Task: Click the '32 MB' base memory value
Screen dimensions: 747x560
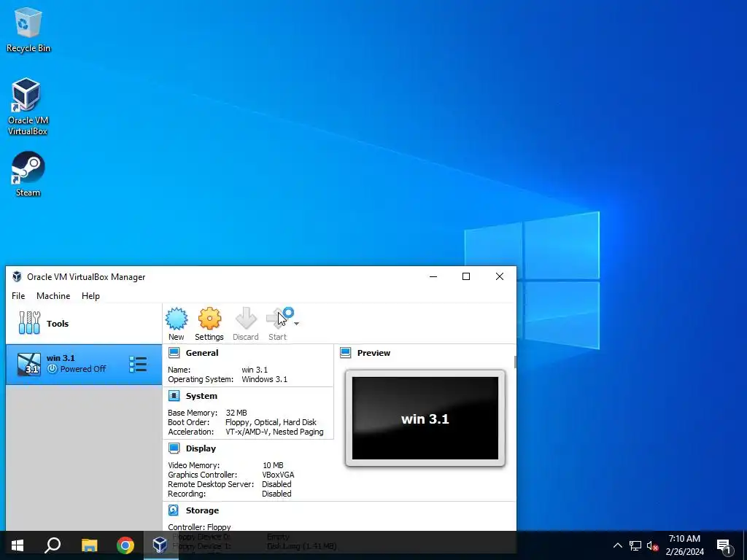Action: (236, 413)
